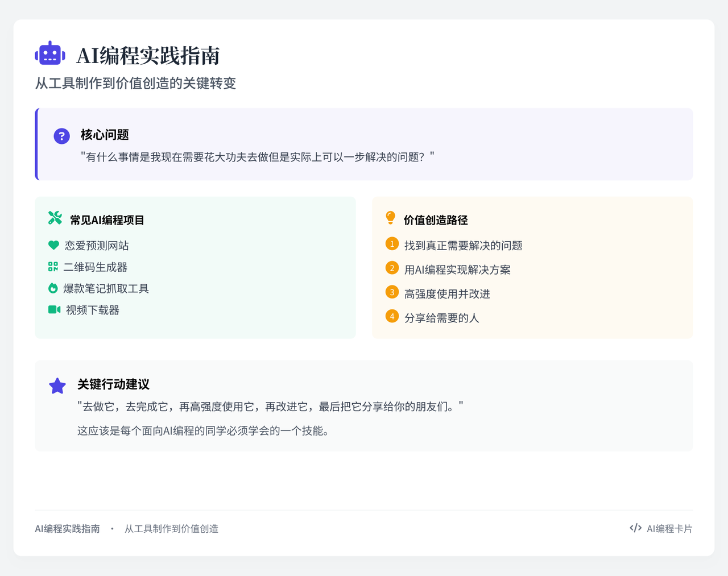Click the 常见AI编程项目 heading
The width and height of the screenshot is (728, 576).
pos(107,220)
